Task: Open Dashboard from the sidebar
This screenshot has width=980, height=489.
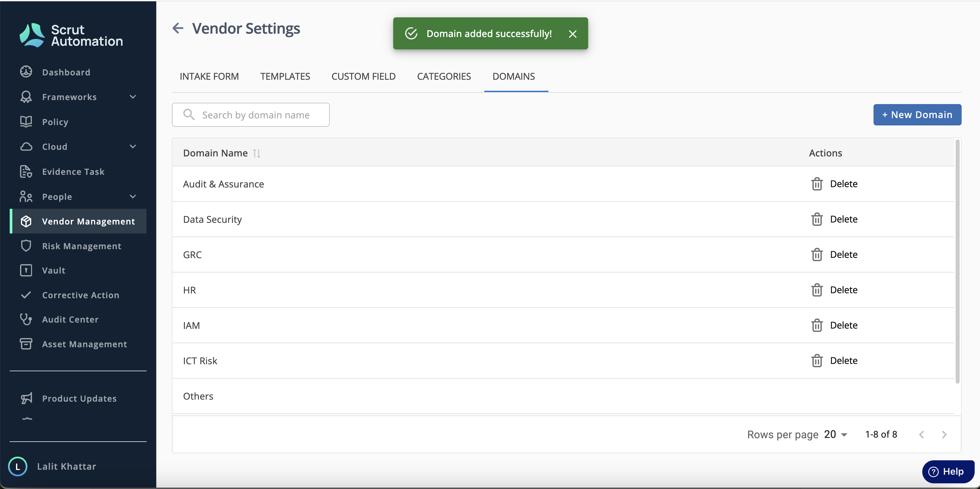Action: pos(66,72)
